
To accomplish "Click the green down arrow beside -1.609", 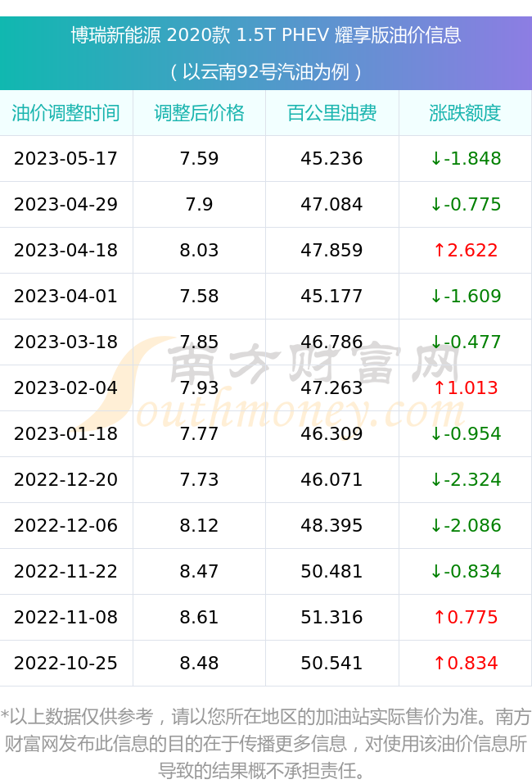I will click(x=436, y=296).
